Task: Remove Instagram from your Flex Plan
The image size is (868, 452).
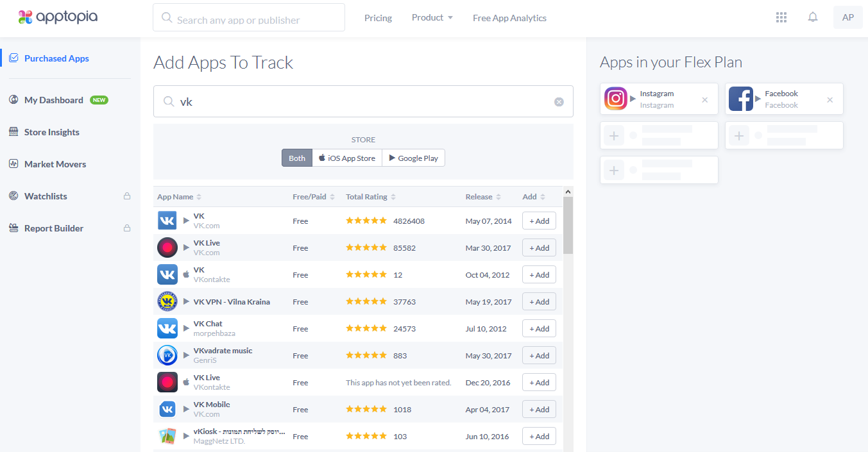Action: pyautogui.click(x=704, y=99)
